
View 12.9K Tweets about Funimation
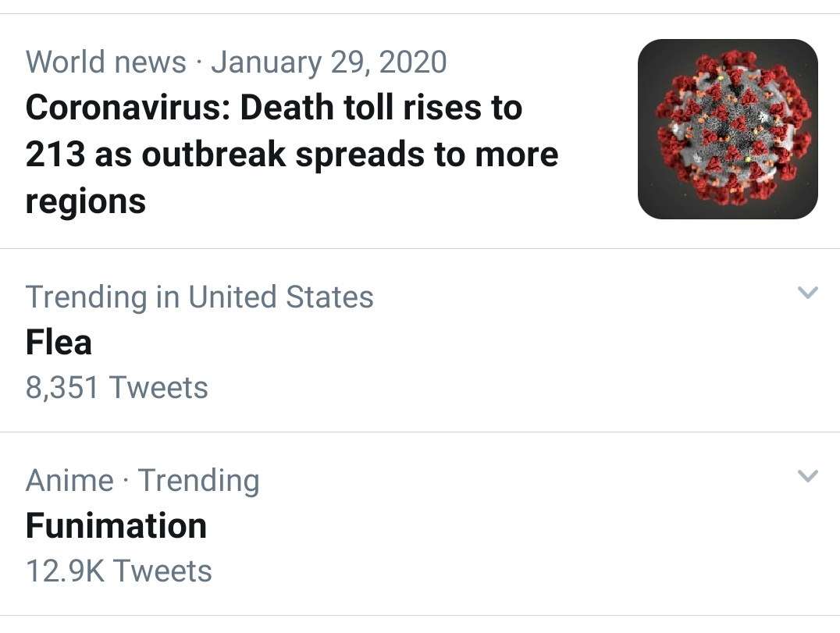point(119,571)
